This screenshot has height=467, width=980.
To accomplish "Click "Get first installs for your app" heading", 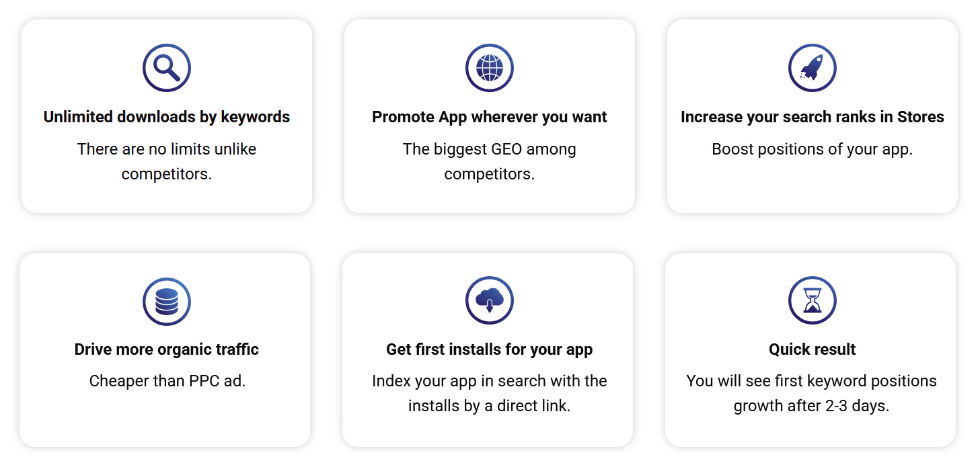I will tap(490, 349).
